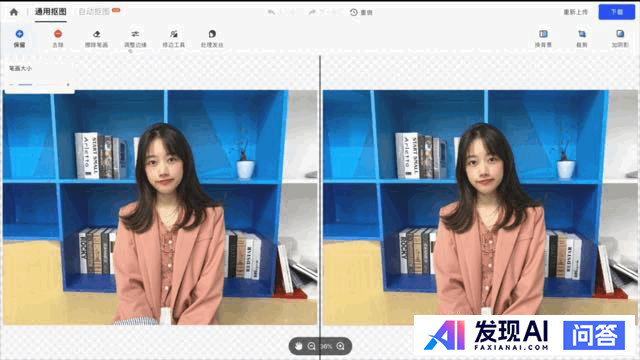Go to the home page icon
The width and height of the screenshot is (640, 360).
pyautogui.click(x=13, y=12)
